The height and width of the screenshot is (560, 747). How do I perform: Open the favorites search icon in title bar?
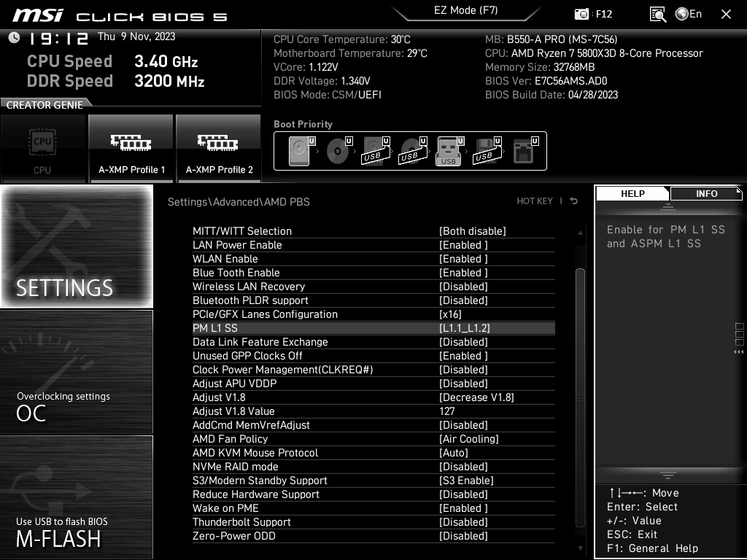click(x=657, y=14)
